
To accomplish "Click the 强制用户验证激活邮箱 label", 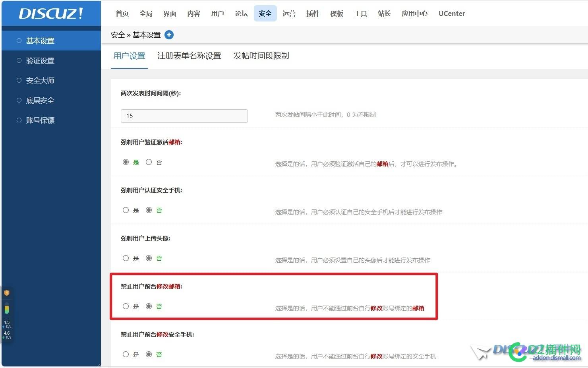I will [151, 142].
